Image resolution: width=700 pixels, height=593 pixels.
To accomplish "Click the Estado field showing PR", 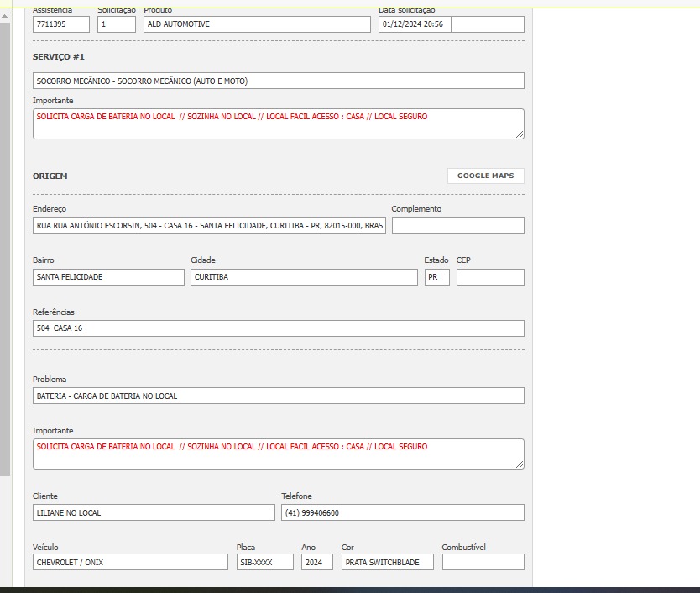I will coord(436,277).
